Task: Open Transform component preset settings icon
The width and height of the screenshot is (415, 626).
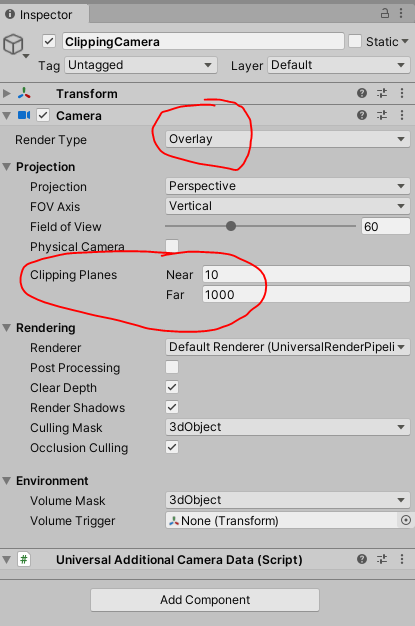Action: (382, 93)
